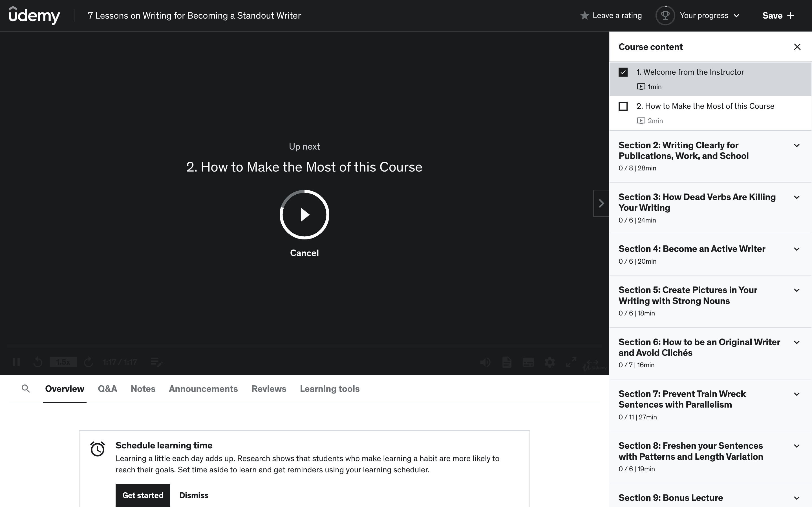Click the Udemy logo

[34, 15]
